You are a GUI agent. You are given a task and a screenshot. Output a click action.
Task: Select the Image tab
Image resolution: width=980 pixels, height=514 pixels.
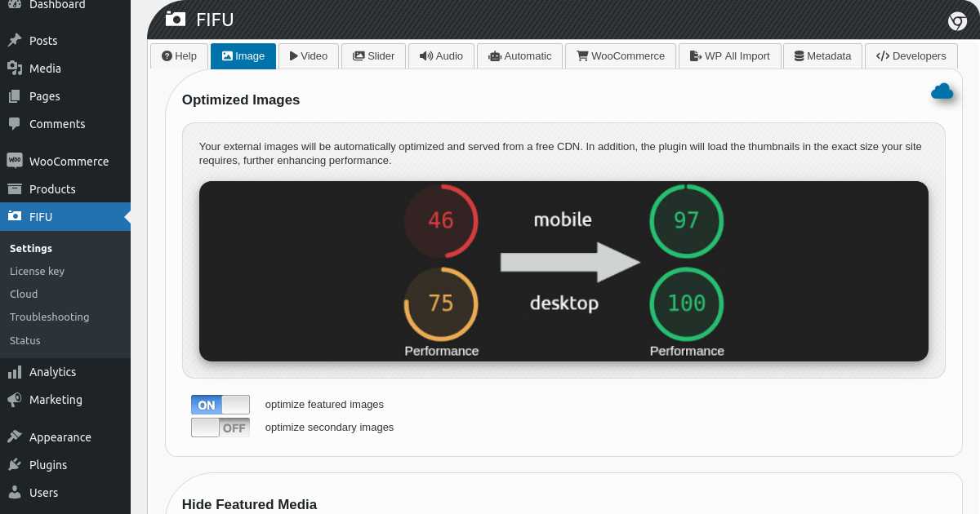click(x=243, y=56)
